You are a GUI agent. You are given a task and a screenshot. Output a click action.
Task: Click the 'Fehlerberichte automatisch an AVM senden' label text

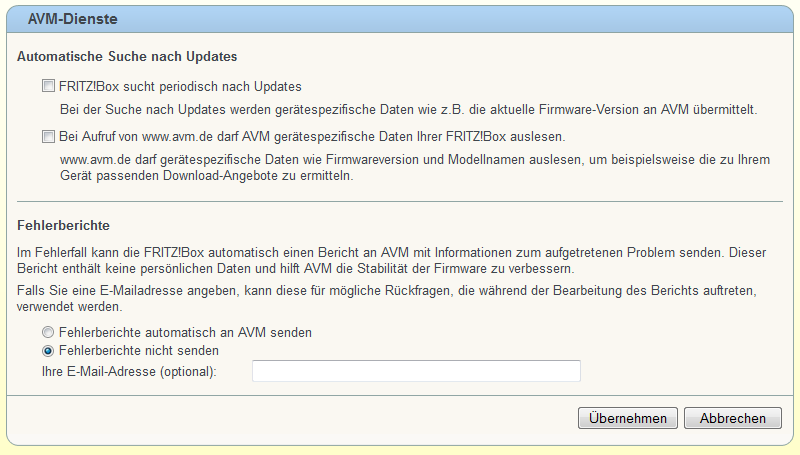click(185, 333)
